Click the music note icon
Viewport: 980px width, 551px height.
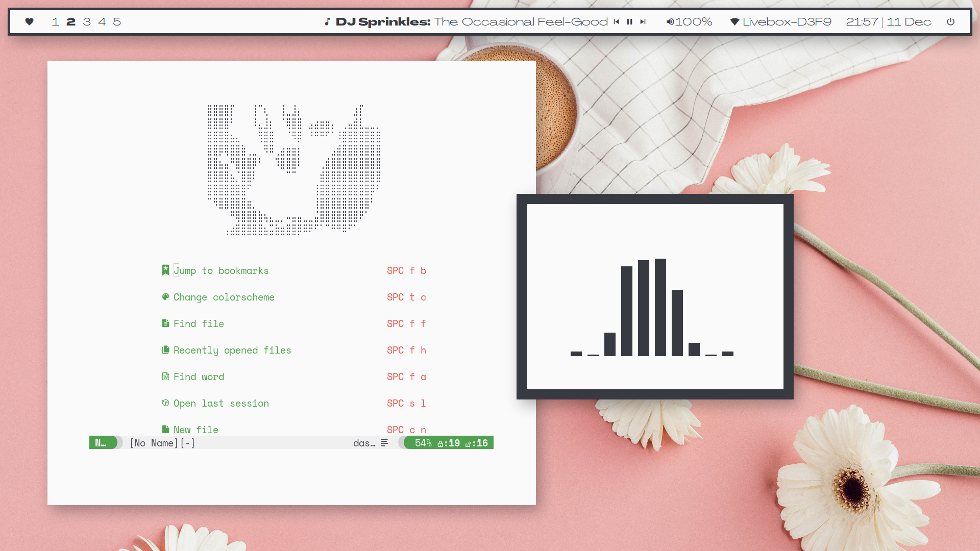click(x=327, y=21)
